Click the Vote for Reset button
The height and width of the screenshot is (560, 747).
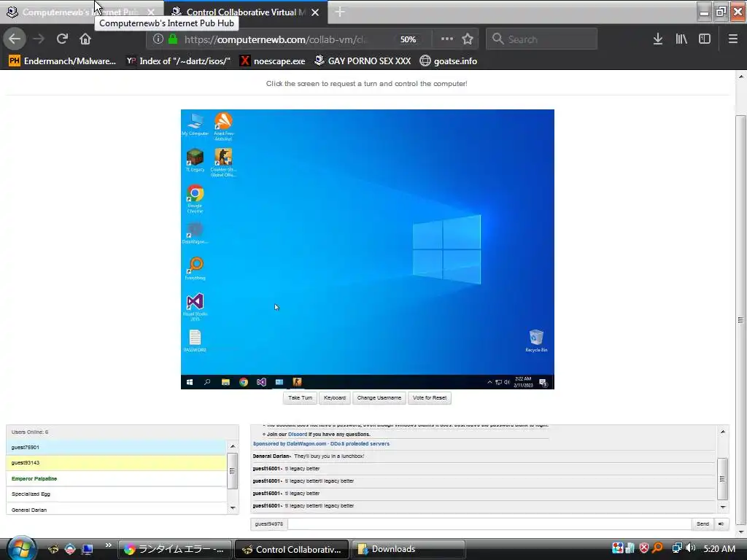pyautogui.click(x=430, y=398)
